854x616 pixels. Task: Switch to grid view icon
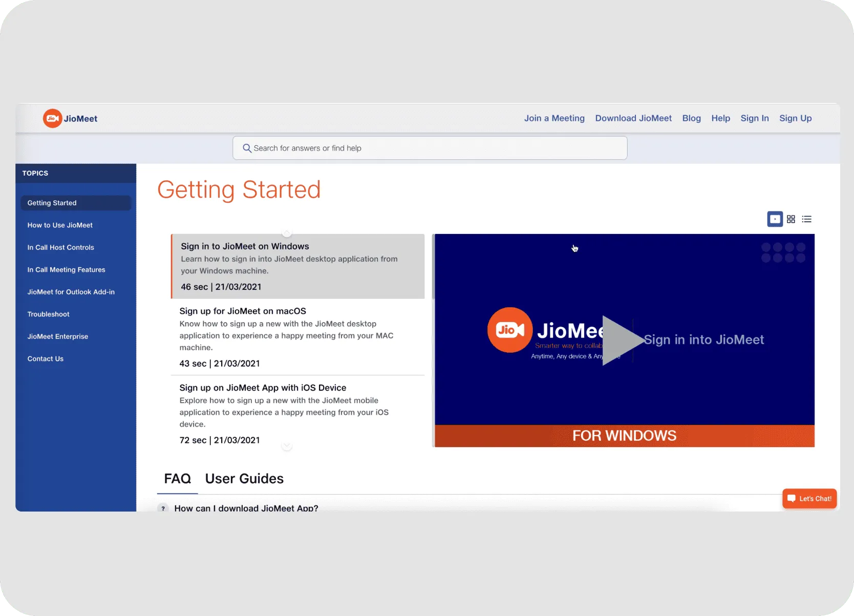pos(791,219)
